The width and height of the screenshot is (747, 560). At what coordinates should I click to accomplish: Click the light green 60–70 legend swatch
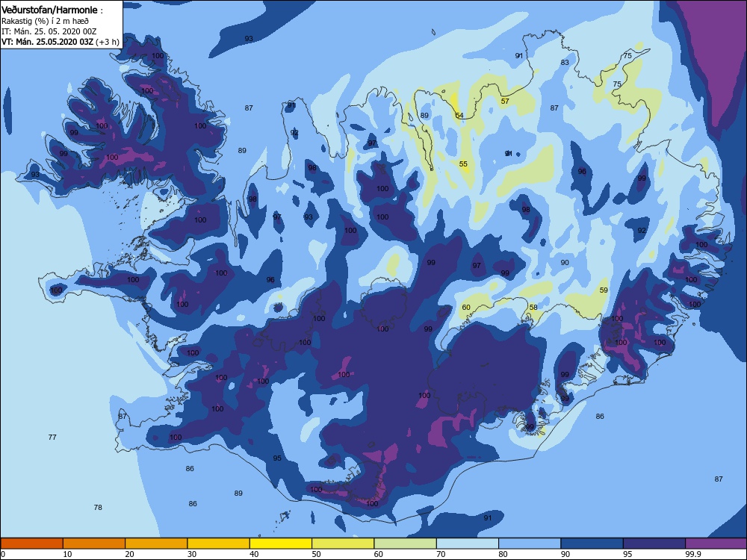pyautogui.click(x=406, y=544)
